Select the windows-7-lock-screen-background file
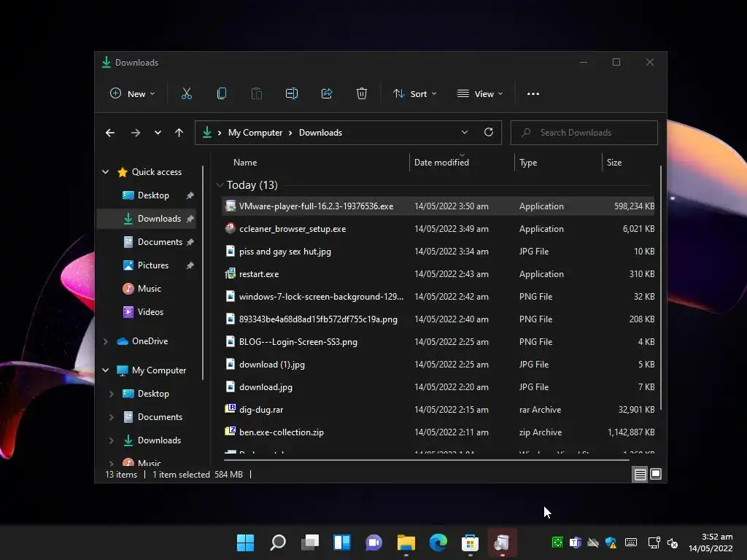The width and height of the screenshot is (747, 560). [438, 296]
